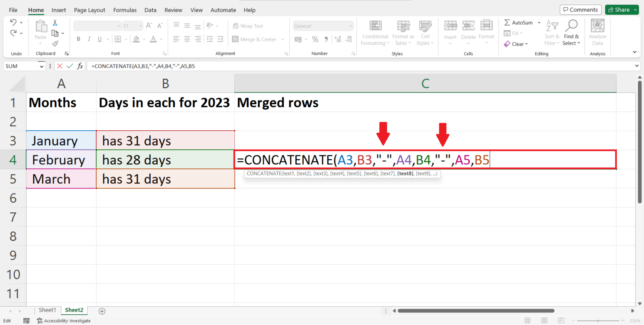Click the Share button
Screen dimensions: 644x325
622,9
